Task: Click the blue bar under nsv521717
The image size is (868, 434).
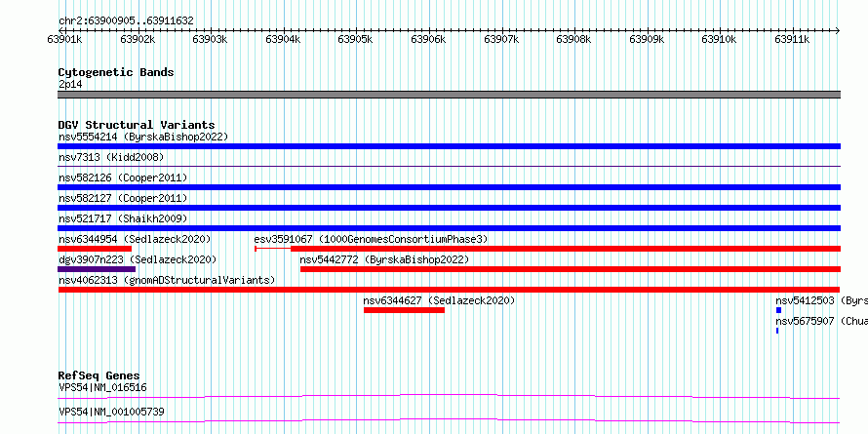Action: (449, 228)
